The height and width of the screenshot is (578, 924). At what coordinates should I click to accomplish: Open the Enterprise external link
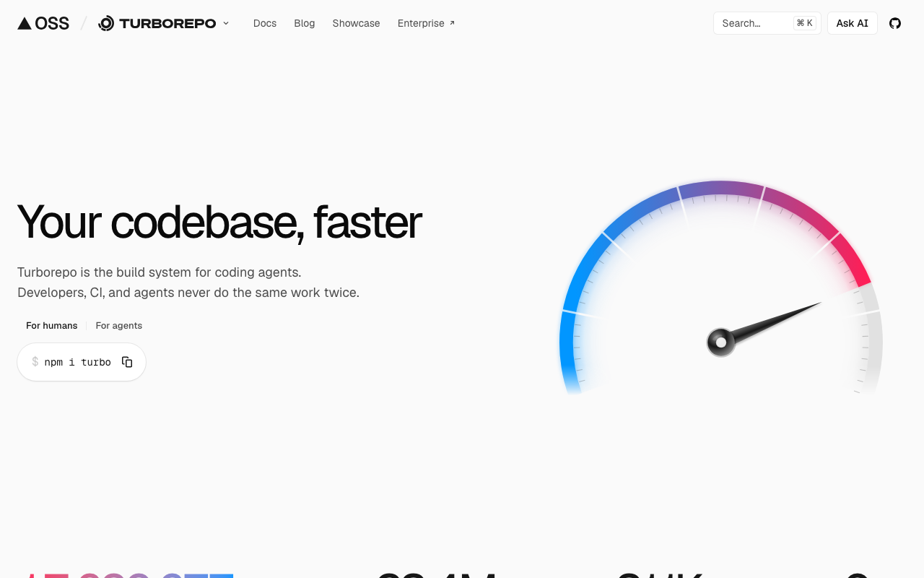tap(426, 23)
